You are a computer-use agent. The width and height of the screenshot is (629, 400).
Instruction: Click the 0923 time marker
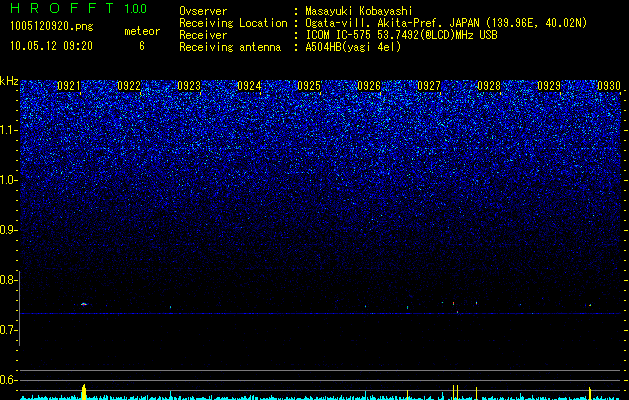pyautogui.click(x=189, y=86)
